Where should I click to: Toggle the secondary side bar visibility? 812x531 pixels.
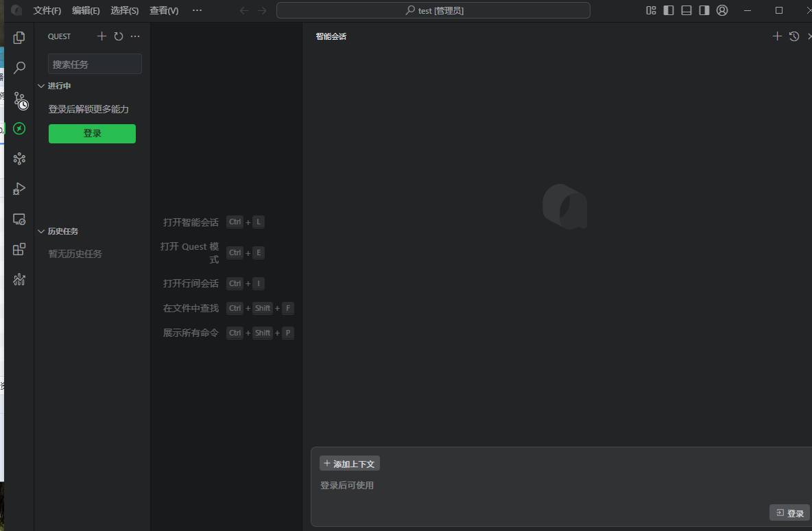(704, 10)
